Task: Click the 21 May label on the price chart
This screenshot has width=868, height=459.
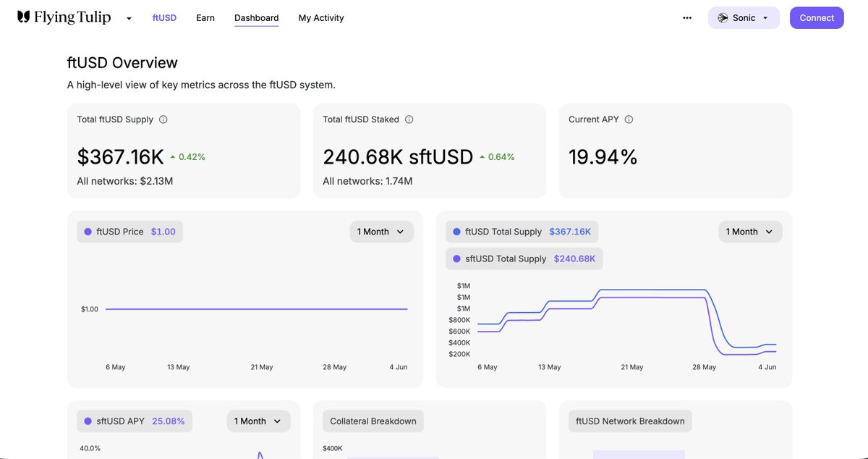Action: point(262,367)
